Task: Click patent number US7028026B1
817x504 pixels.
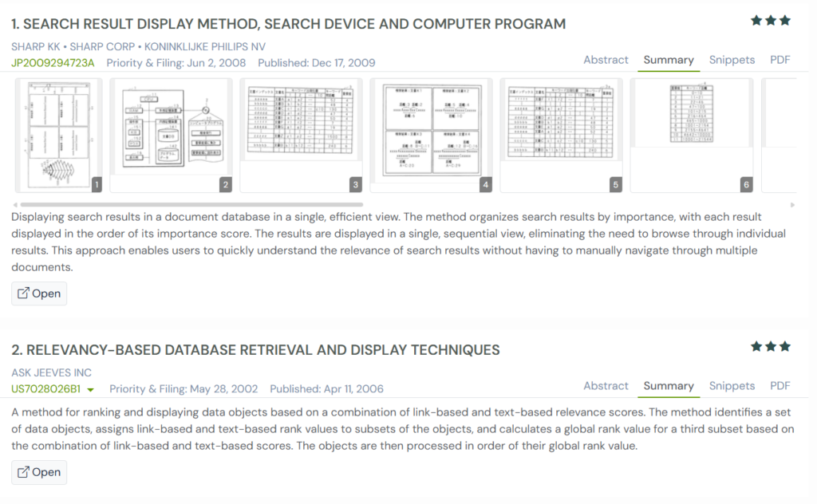Action: point(46,389)
